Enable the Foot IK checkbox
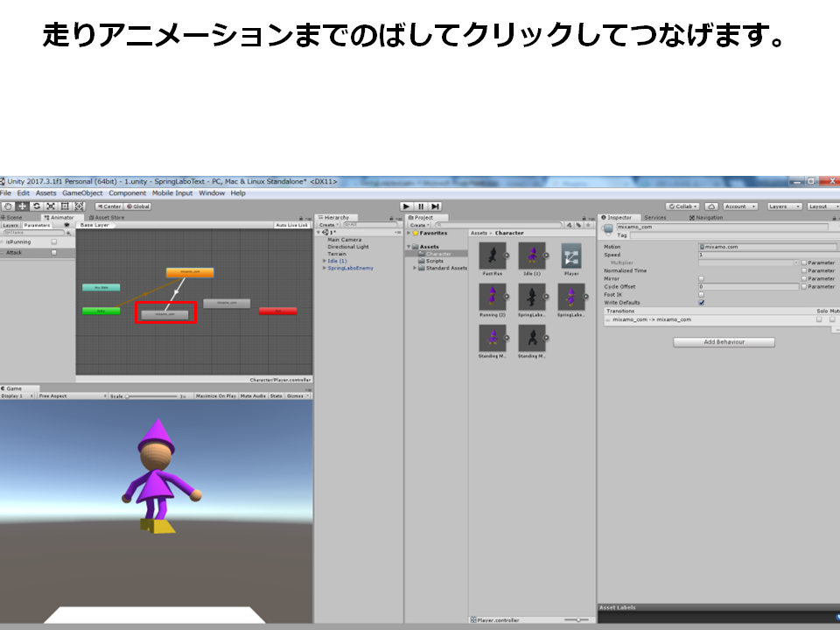This screenshot has width=840, height=630. point(701,295)
